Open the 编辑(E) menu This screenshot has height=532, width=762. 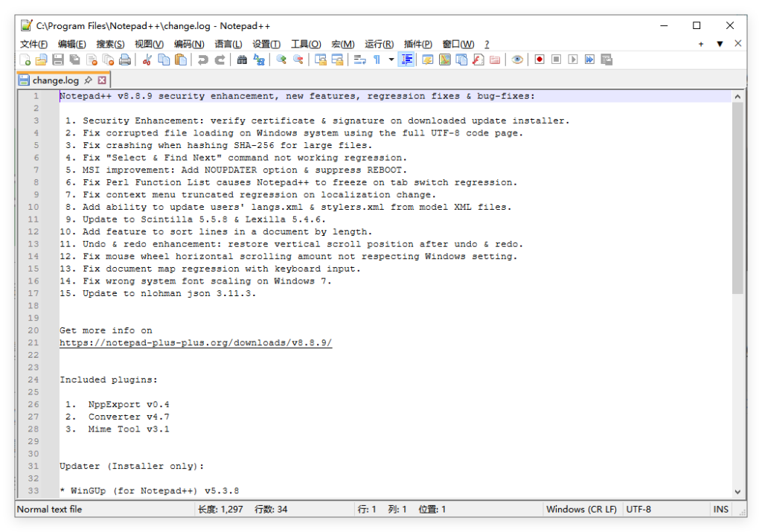coord(72,44)
